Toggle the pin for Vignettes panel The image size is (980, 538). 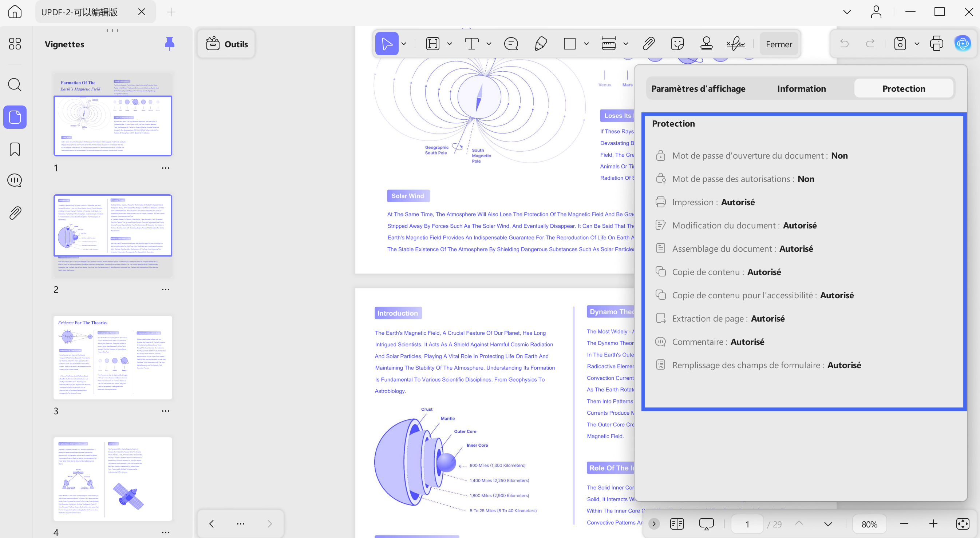coord(169,44)
